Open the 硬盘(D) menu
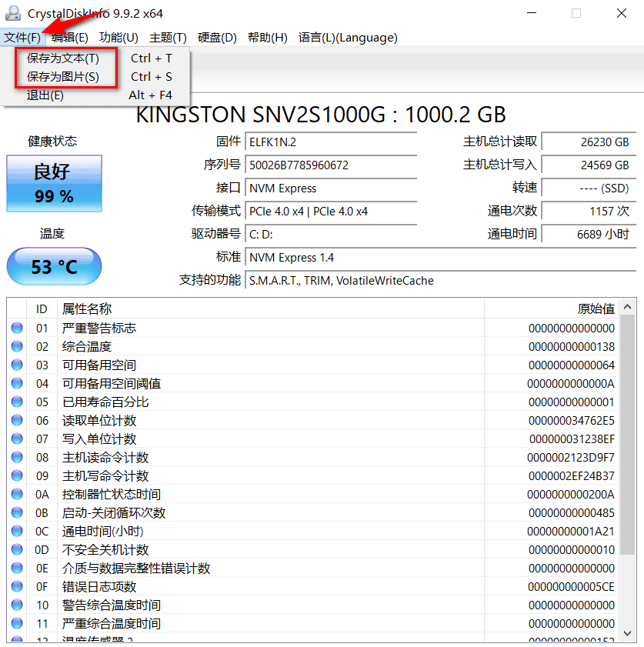 pyautogui.click(x=217, y=38)
